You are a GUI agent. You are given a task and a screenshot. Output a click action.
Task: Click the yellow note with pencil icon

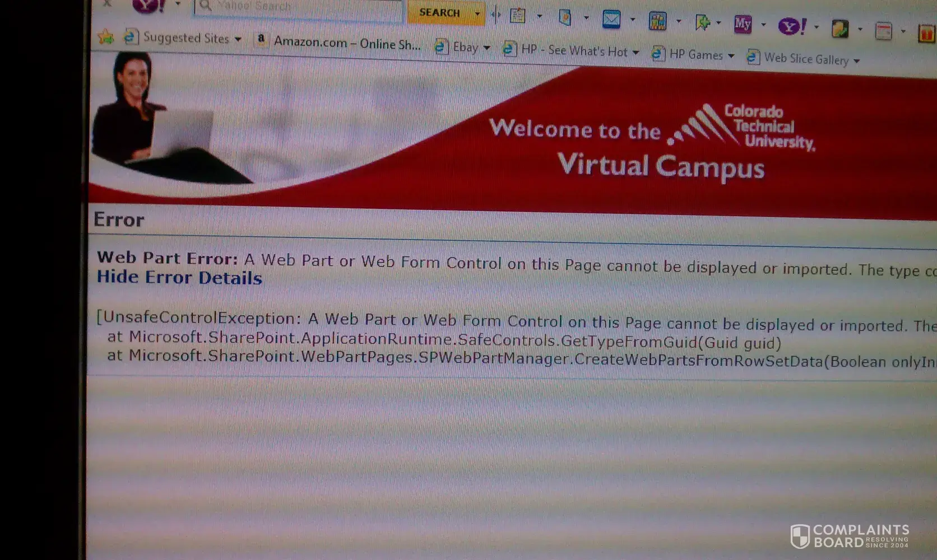[839, 29]
